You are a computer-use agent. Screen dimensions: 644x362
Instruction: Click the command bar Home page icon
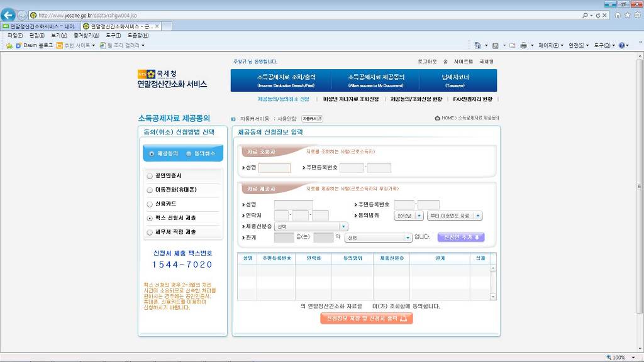(x=477, y=45)
